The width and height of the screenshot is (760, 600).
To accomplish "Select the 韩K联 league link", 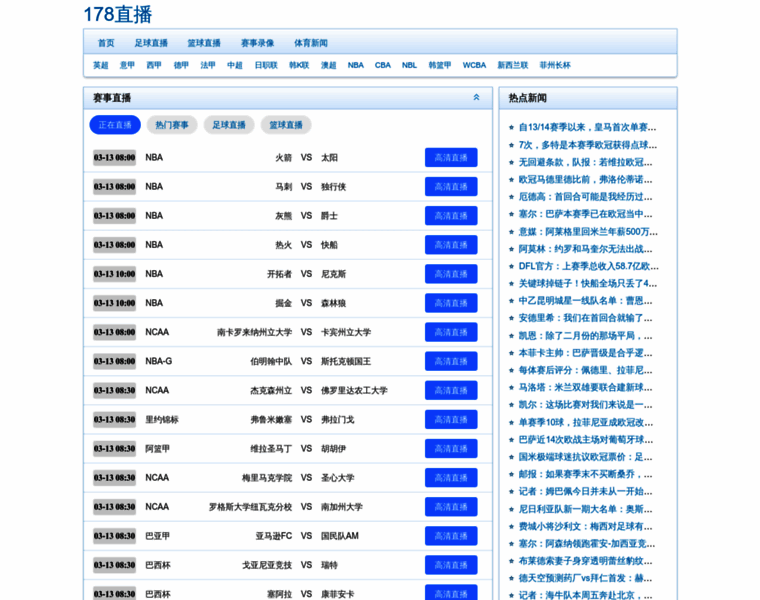I will 299,65.
